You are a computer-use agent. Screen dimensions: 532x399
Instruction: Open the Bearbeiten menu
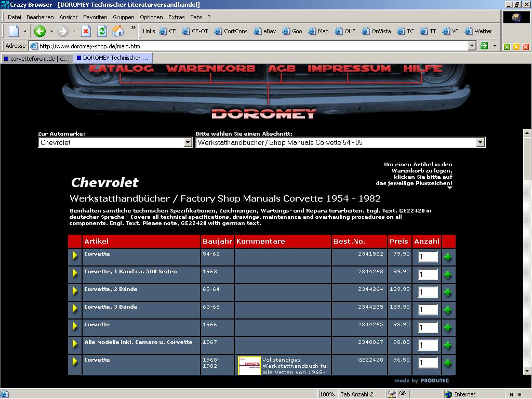click(40, 17)
